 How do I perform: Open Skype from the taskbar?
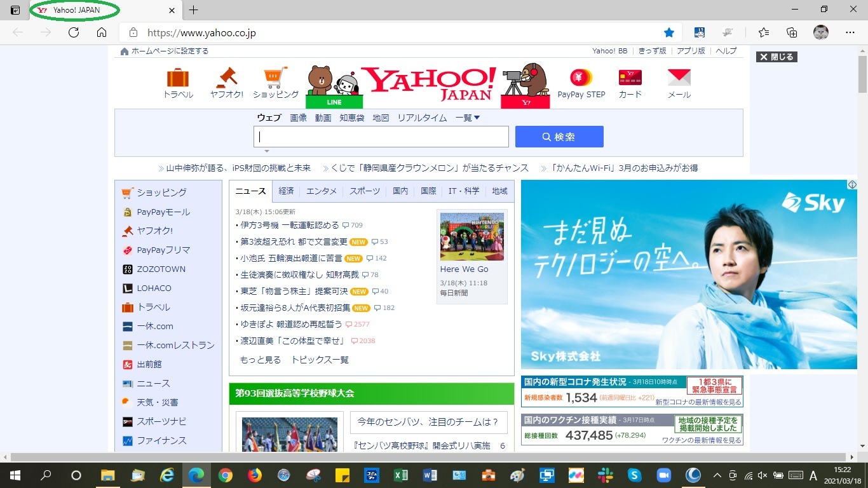tap(634, 475)
